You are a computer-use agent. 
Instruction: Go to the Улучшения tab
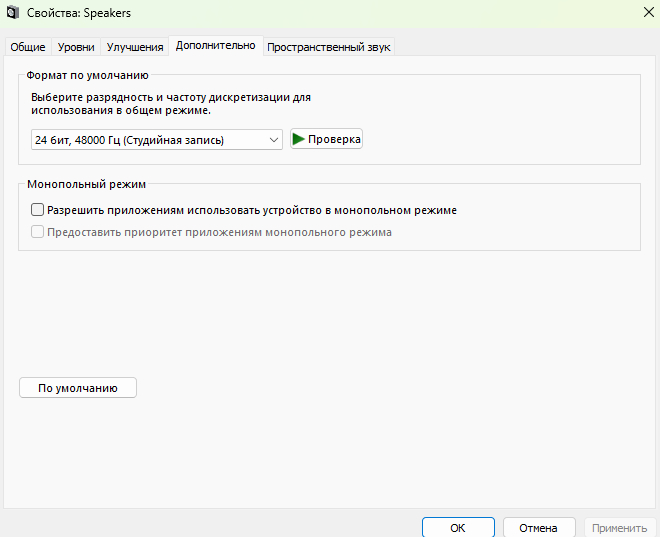tap(135, 47)
